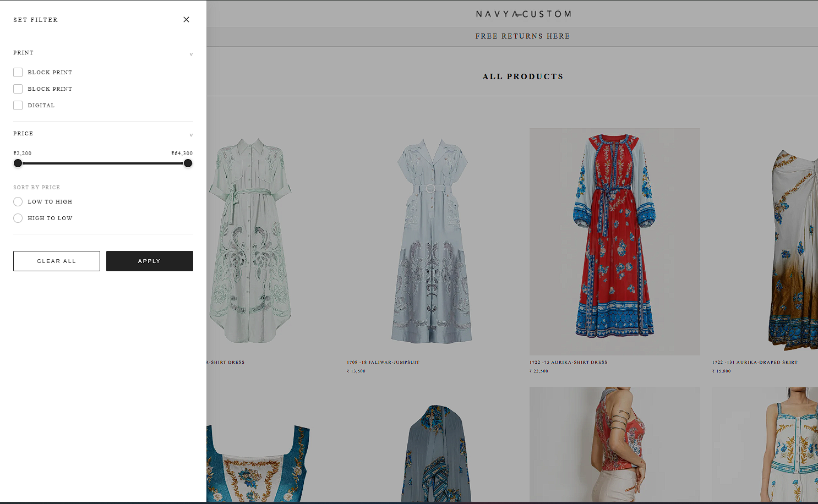The image size is (818, 504).
Task: Apply the selected filters
Action: [150, 261]
